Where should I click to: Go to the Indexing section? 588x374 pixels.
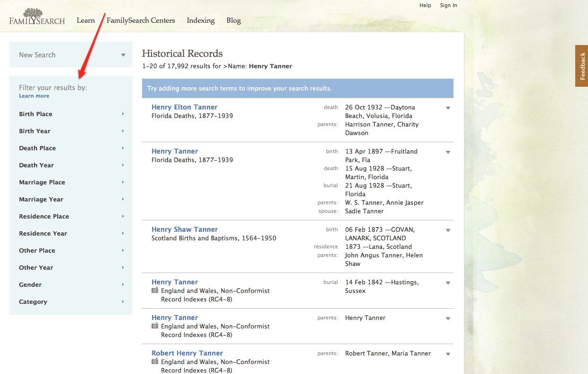click(x=201, y=20)
